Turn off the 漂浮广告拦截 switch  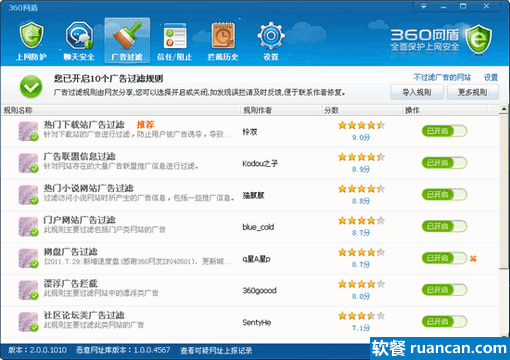[444, 290]
